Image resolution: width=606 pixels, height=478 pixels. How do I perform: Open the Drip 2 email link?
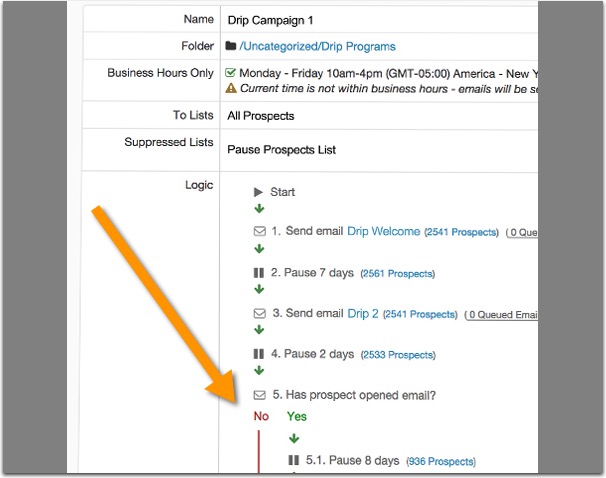[x=363, y=314]
